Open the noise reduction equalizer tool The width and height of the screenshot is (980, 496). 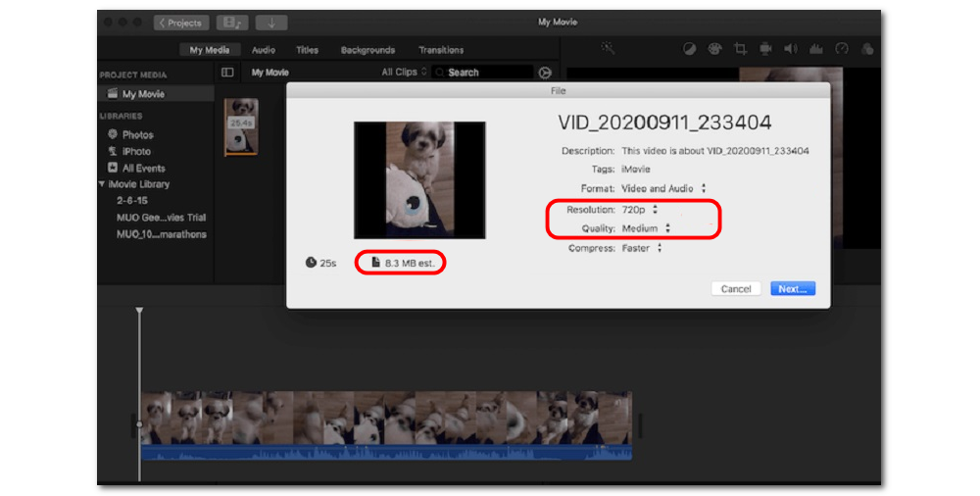tap(815, 49)
